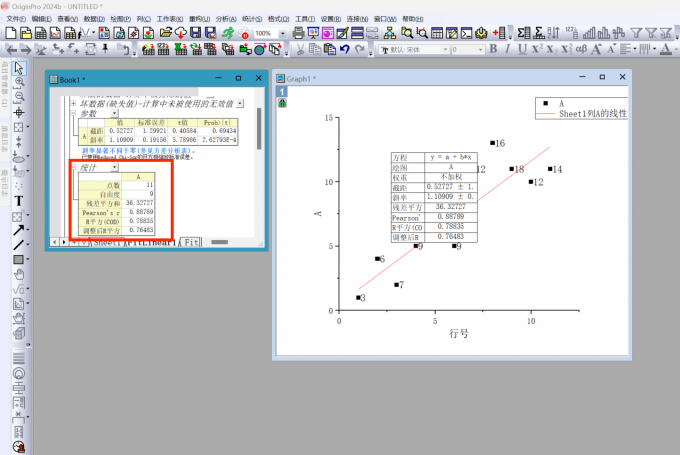Image resolution: width=680 pixels, height=455 pixels.
Task: Click the sheet tab scroll-left arrow
Action: pos(54,242)
